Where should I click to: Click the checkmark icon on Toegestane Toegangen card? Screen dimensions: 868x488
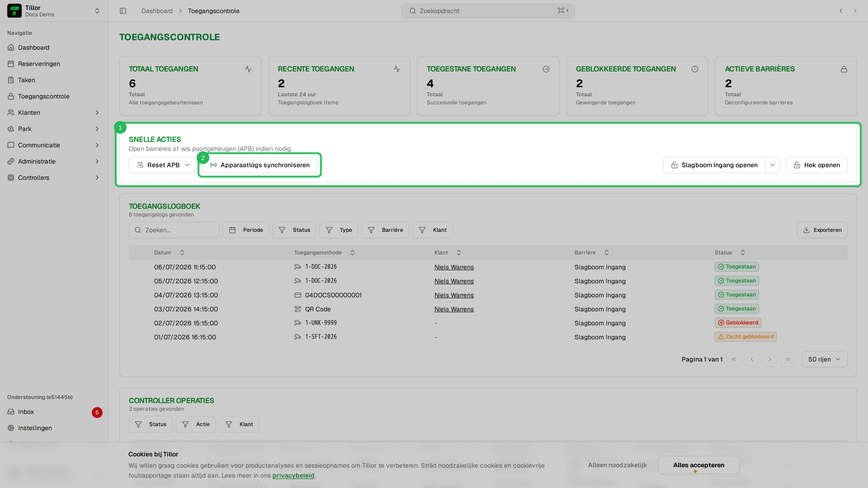tap(546, 69)
